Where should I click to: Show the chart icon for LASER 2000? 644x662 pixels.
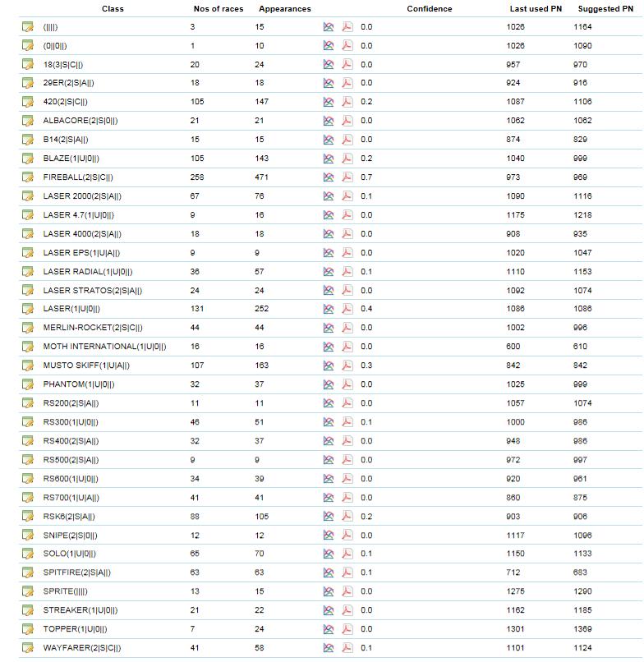(328, 196)
